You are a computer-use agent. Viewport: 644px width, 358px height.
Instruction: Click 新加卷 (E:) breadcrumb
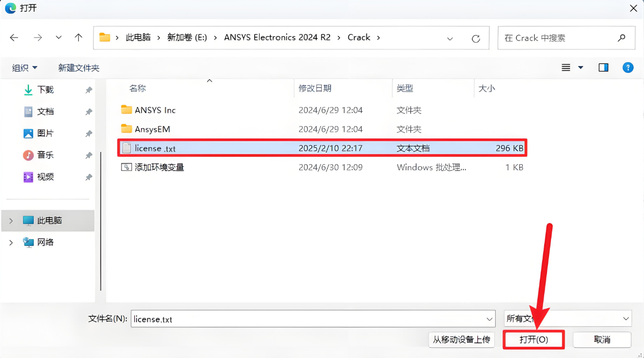click(187, 38)
